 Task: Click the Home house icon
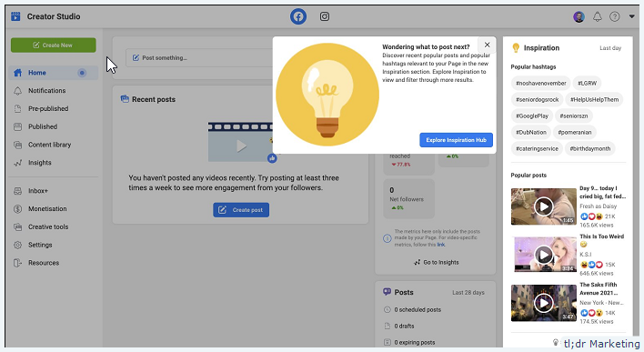(x=17, y=73)
